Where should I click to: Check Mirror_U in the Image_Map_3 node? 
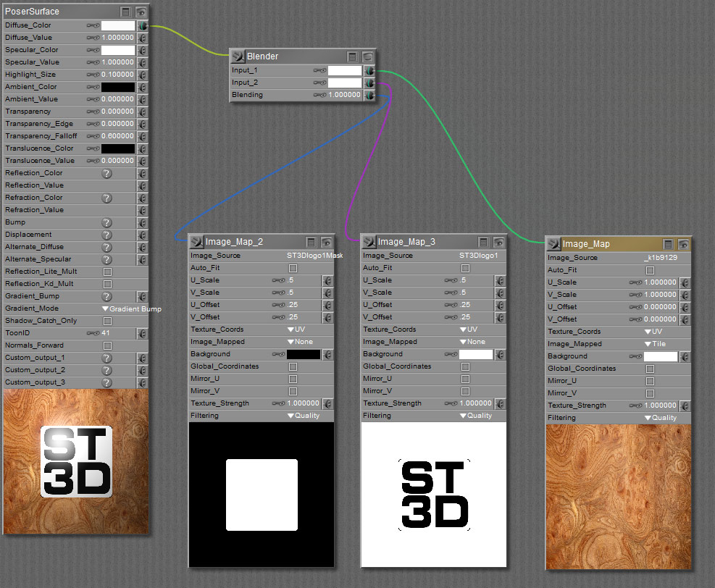point(465,379)
